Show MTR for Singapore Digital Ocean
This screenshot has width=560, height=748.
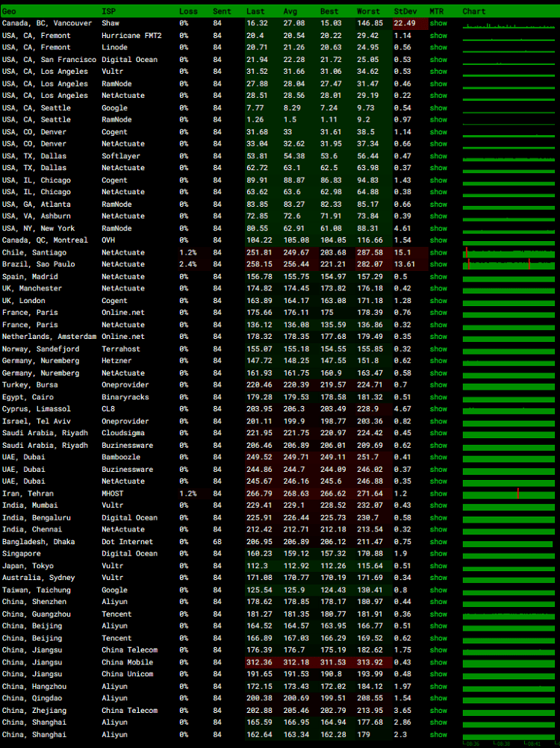click(438, 554)
